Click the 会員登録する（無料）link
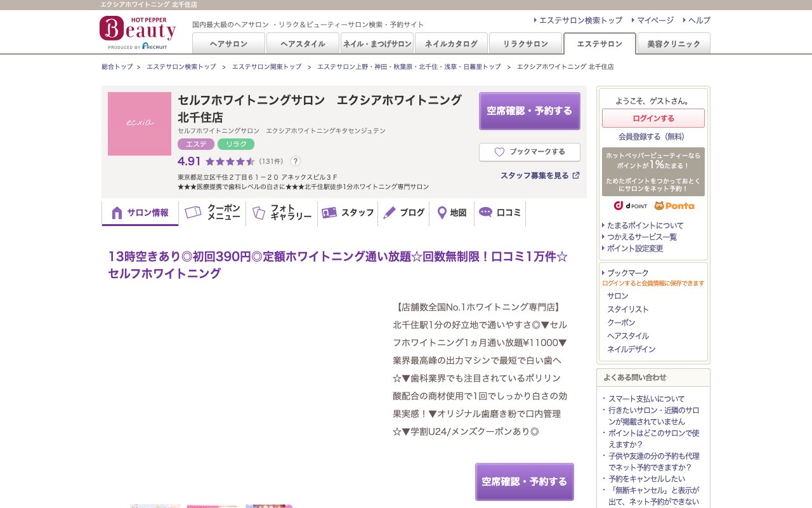 653,137
